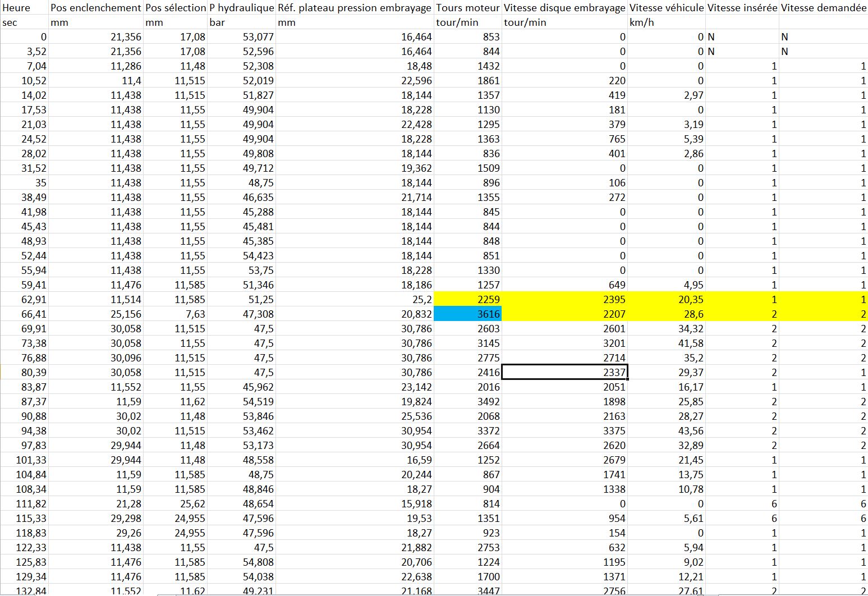This screenshot has height=596, width=868.
Task: Select vehicle speed cell 16,17
Action: (x=667, y=387)
